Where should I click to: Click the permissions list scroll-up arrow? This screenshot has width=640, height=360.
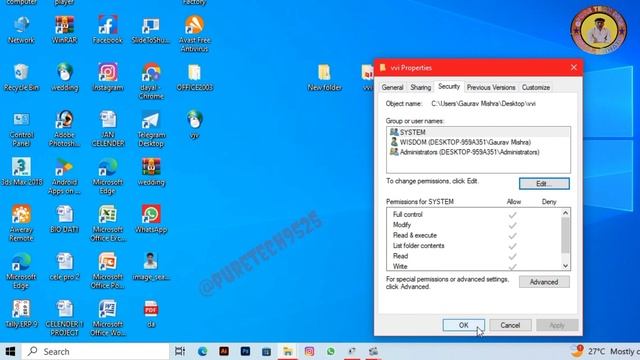[x=565, y=213]
